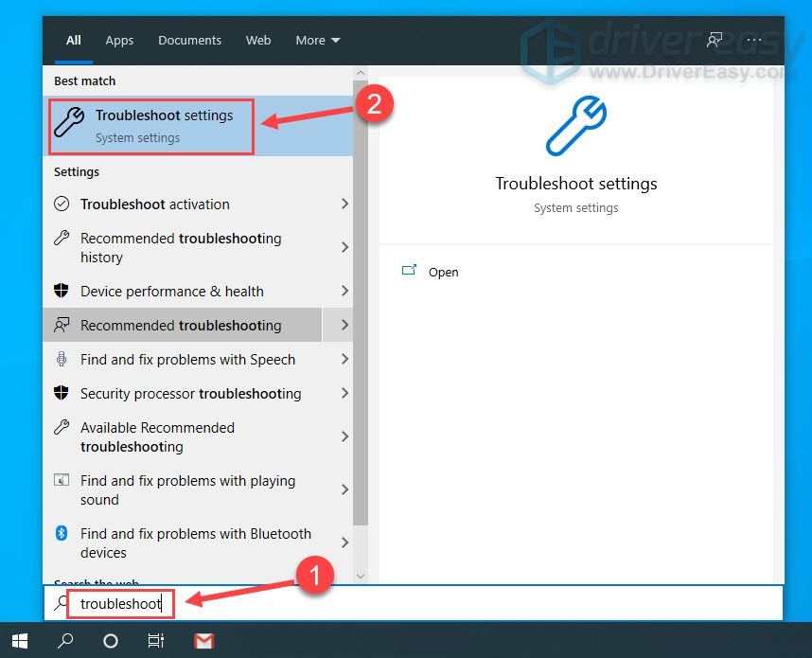Open the Mail app from the taskbar

(x=203, y=641)
